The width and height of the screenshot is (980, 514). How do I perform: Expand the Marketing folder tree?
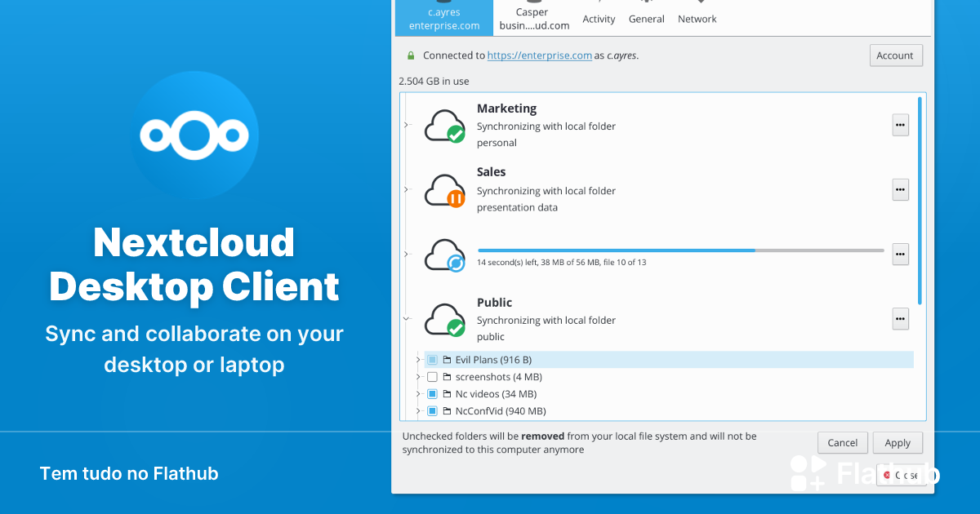coord(406,125)
